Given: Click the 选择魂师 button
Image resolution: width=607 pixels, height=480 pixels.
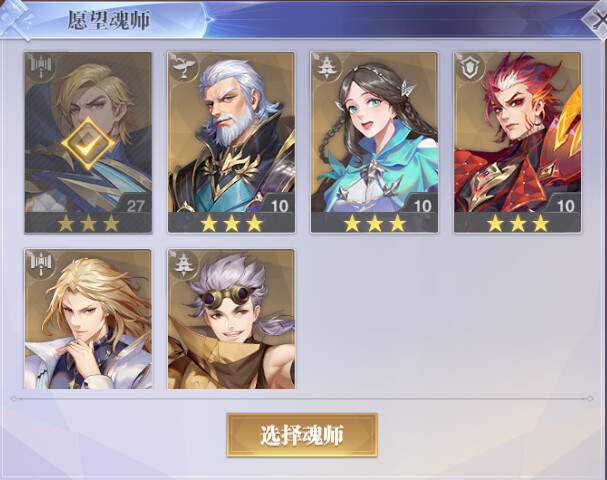Looking at the screenshot, I should [x=302, y=435].
